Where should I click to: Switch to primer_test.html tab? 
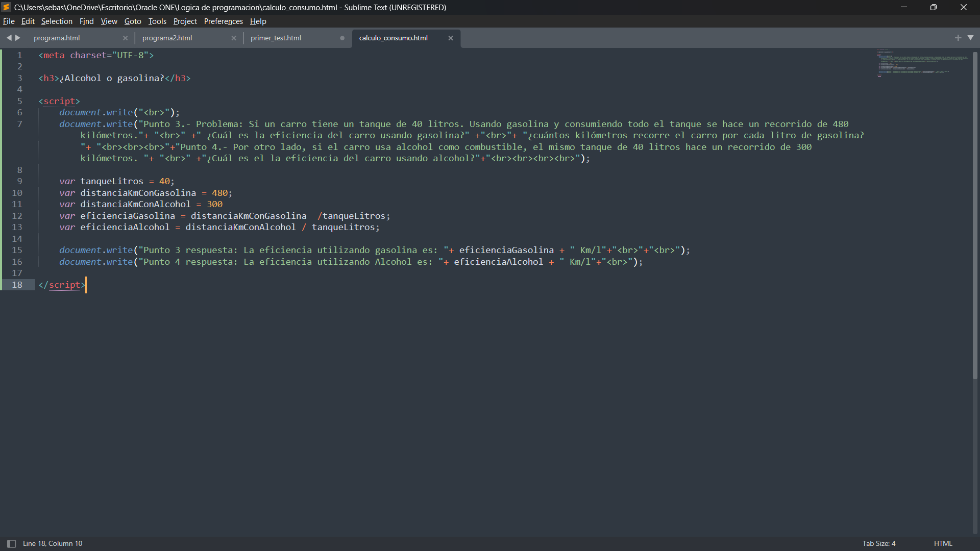coord(276,38)
